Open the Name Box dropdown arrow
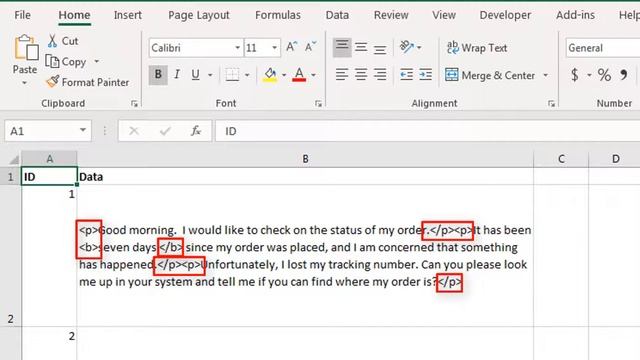The image size is (640, 360). click(x=83, y=130)
